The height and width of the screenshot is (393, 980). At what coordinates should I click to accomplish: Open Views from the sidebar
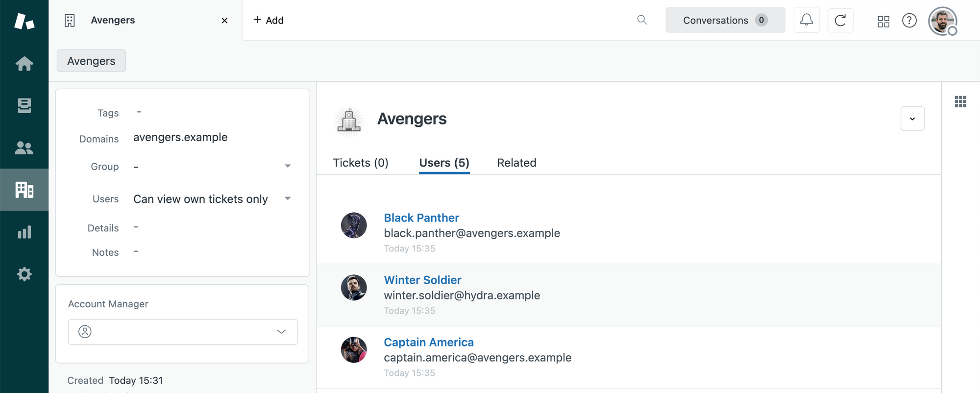point(24,105)
